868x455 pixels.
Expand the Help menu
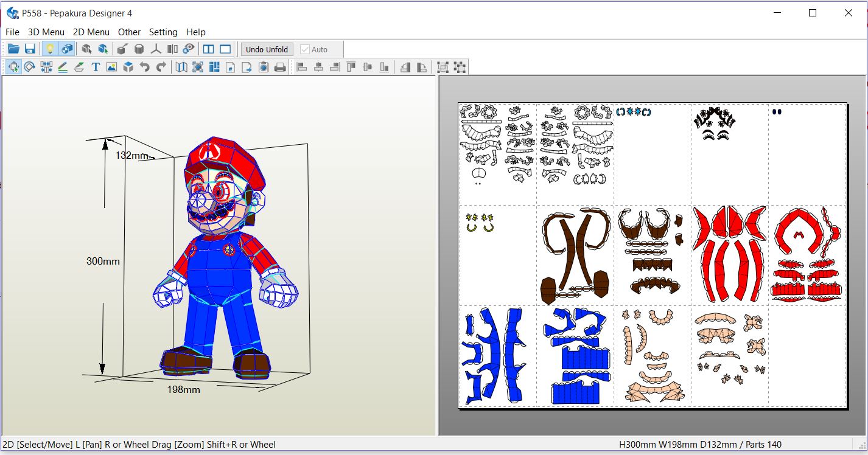coord(195,32)
